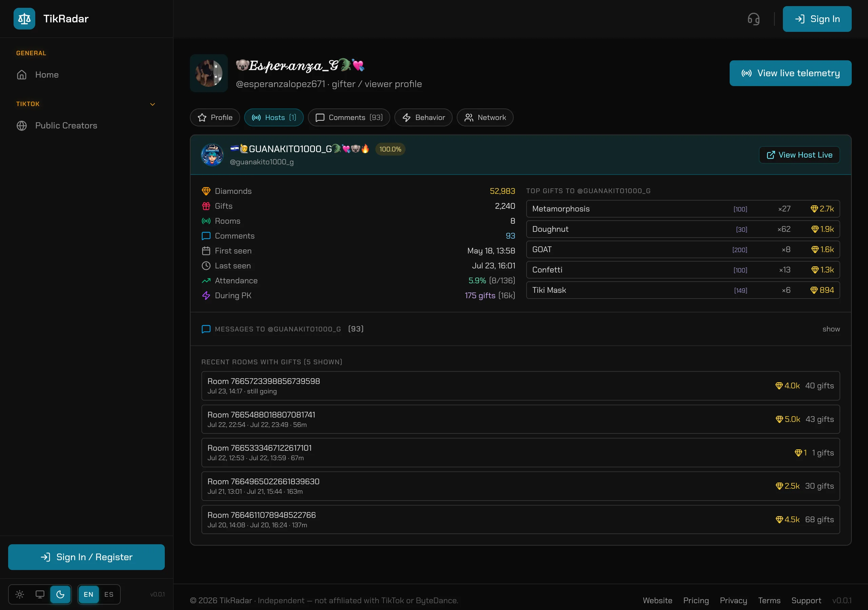868x610 pixels.
Task: Switch language to ES
Action: tap(109, 594)
